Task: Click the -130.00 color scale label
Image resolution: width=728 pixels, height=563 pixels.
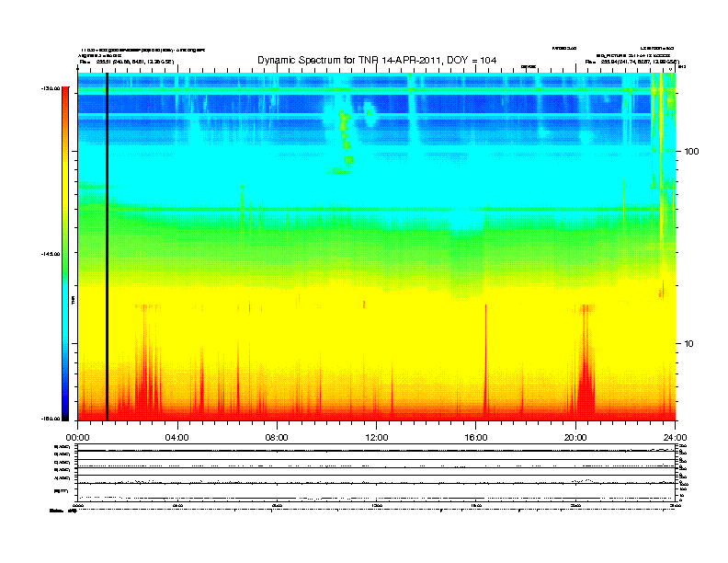Action: [51, 88]
